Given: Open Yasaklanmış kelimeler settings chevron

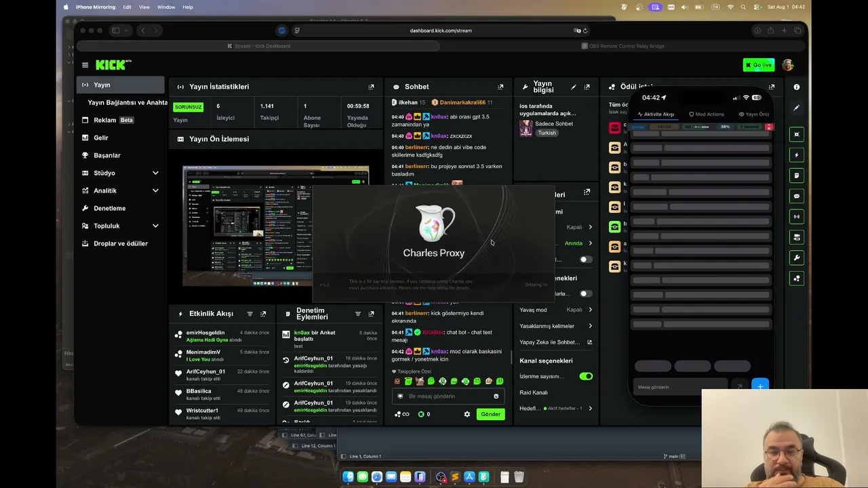Looking at the screenshot, I should 590,326.
